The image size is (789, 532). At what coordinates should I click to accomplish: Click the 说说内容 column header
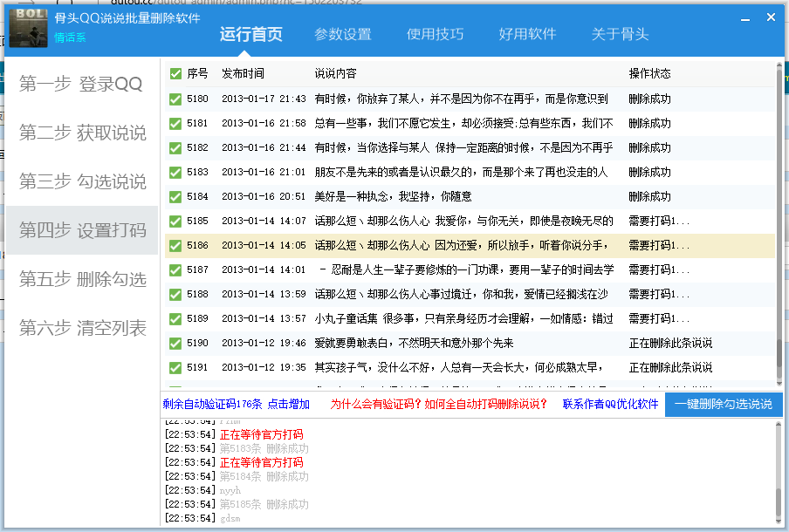pos(336,73)
